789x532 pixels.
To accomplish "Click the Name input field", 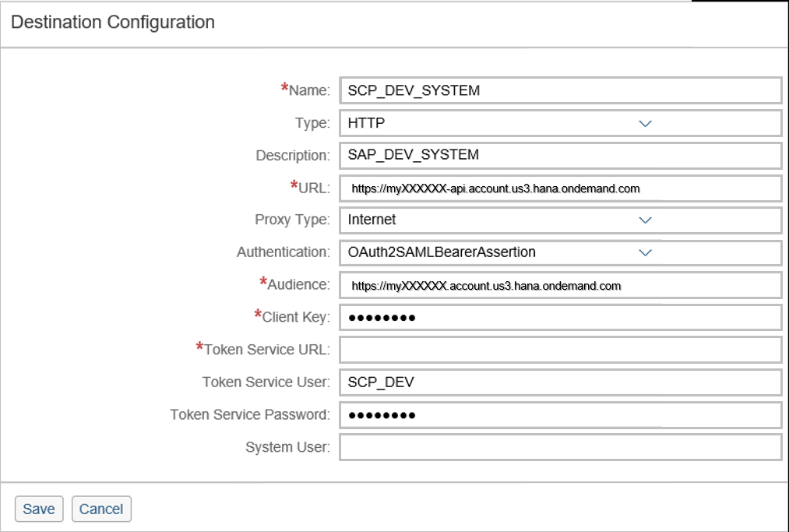I will [561, 90].
